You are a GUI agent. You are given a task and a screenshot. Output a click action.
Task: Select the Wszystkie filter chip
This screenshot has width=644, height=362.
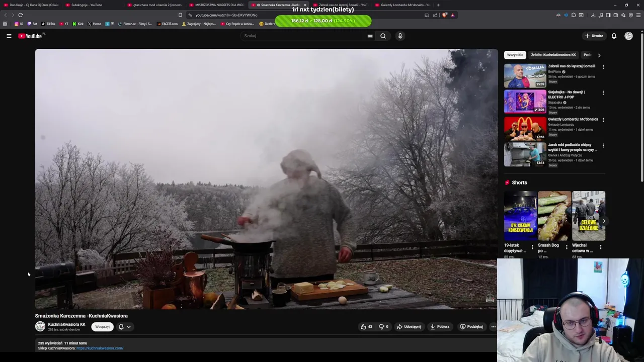[x=515, y=55]
